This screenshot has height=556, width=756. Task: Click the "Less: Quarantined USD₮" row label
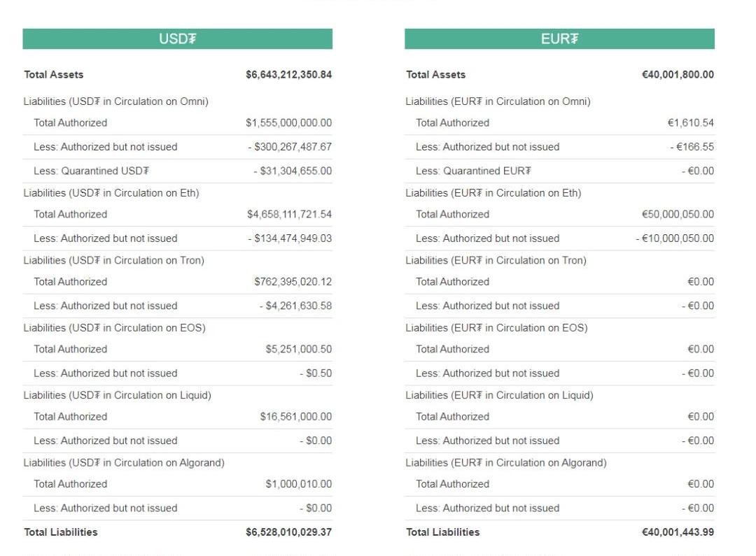92,171
